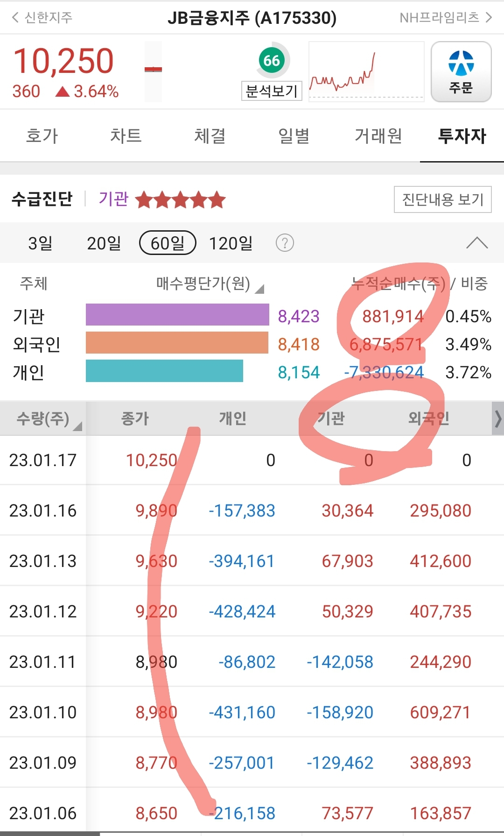Switch to 호가 tab
This screenshot has height=836, width=504.
click(42, 136)
